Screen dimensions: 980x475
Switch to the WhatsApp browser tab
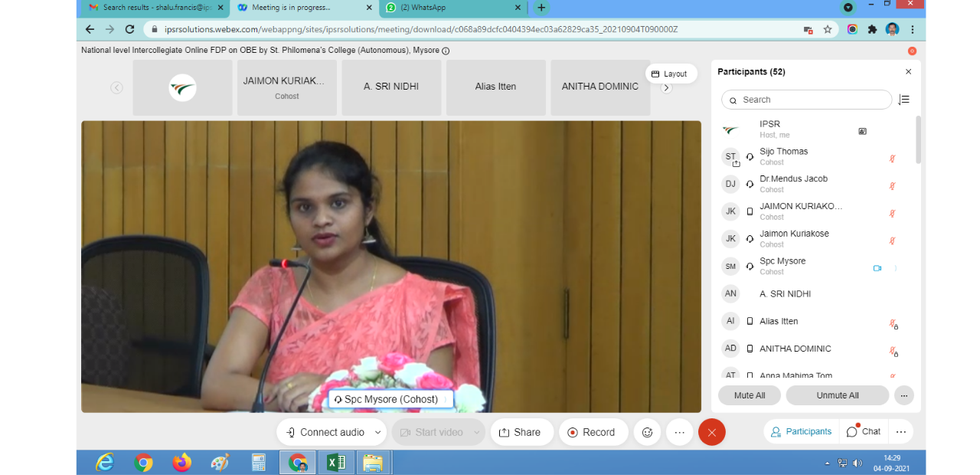tap(453, 8)
